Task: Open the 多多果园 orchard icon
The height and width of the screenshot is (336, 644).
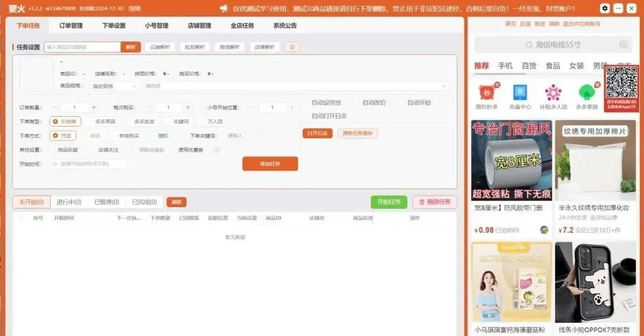Action: [587, 93]
